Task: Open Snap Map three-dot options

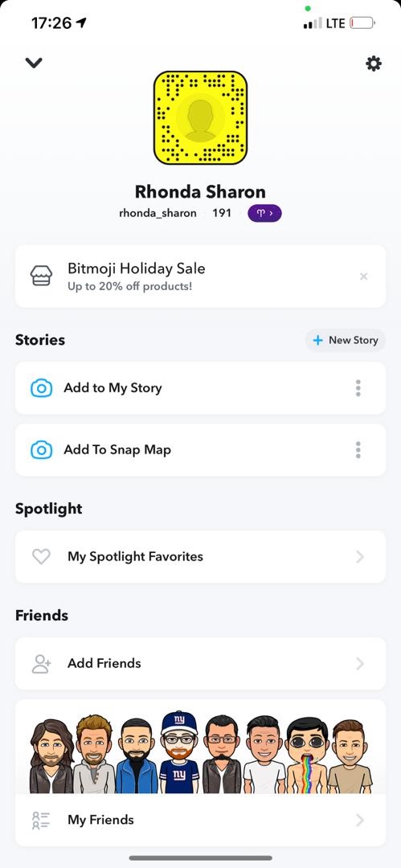Action: (358, 450)
